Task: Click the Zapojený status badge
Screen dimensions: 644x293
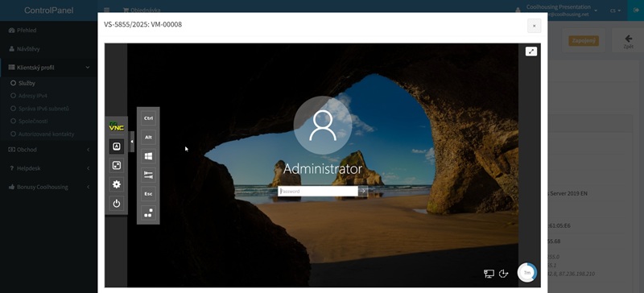Action: point(584,41)
